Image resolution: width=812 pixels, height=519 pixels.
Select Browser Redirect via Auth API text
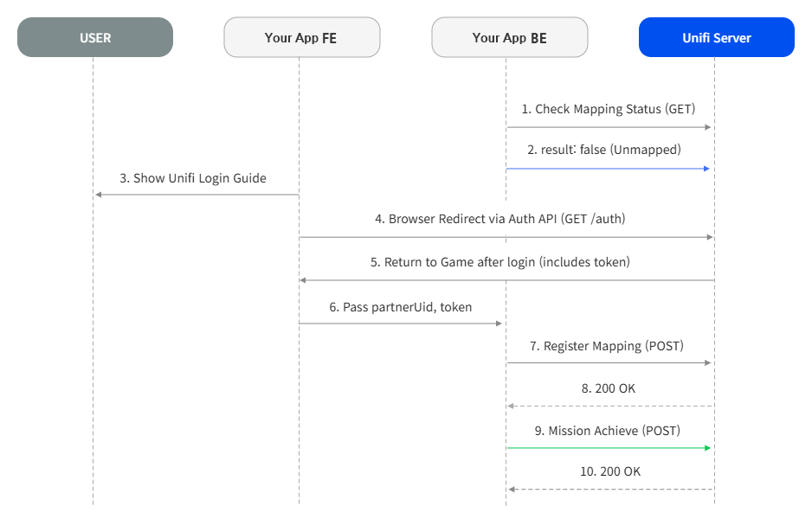pyautogui.click(x=499, y=219)
